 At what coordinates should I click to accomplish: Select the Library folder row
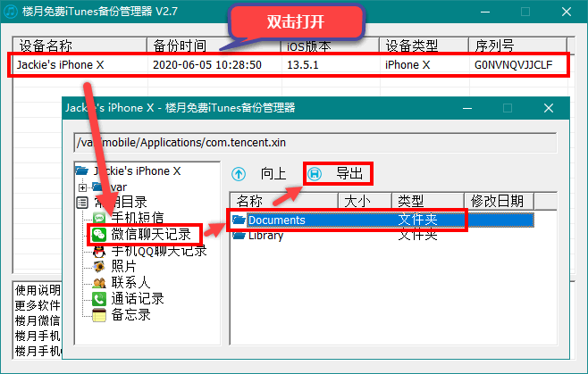tap(382, 236)
